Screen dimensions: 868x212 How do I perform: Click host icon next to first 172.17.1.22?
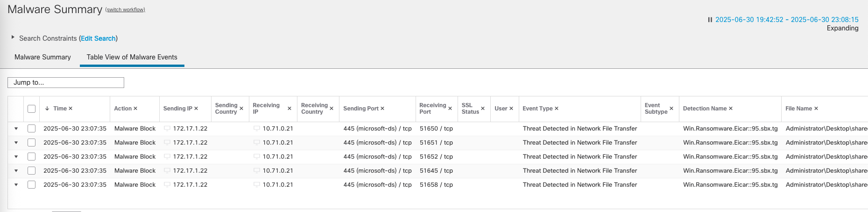point(167,129)
